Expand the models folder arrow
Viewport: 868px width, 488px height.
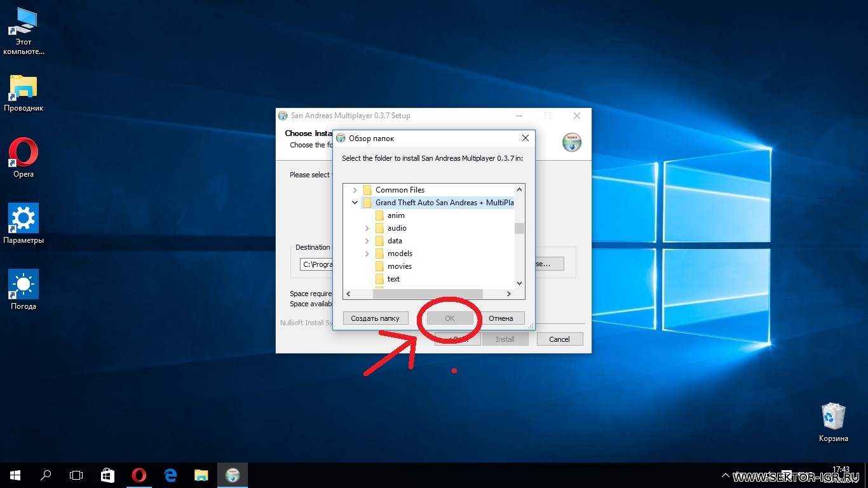coord(367,254)
